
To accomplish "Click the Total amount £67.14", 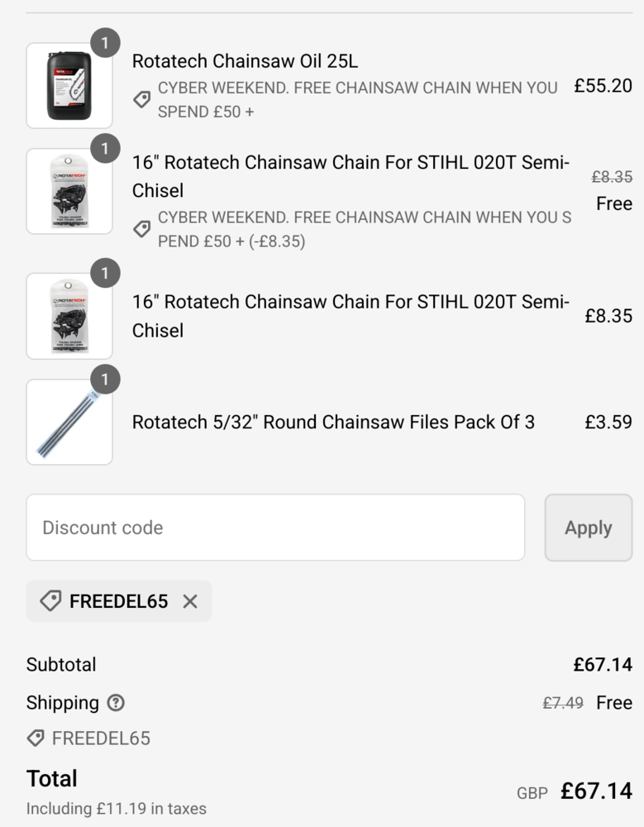I will [596, 791].
